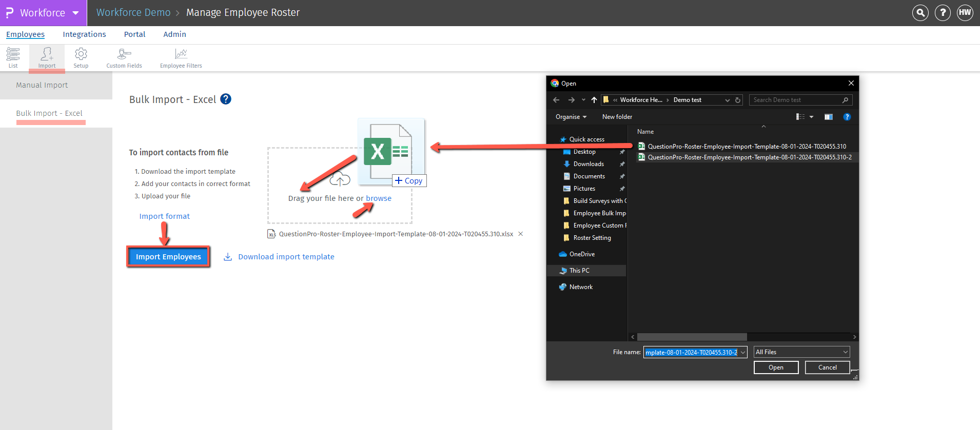Expand the Organise menu dropdown
This screenshot has height=430, width=980.
click(x=571, y=117)
